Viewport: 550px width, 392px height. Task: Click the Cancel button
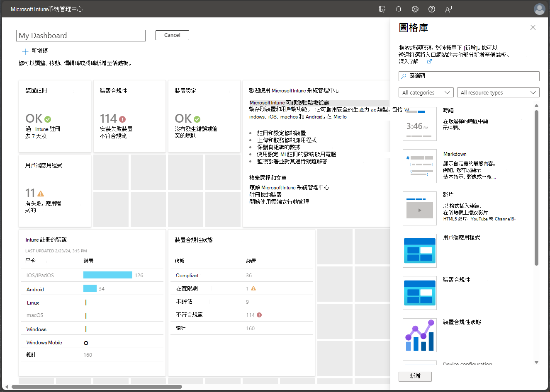pyautogui.click(x=172, y=35)
